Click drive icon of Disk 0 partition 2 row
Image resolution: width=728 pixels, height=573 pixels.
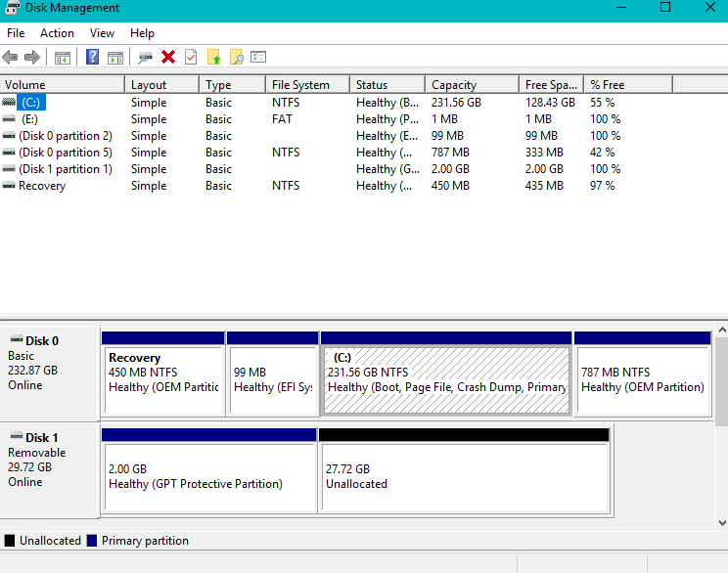[9, 136]
